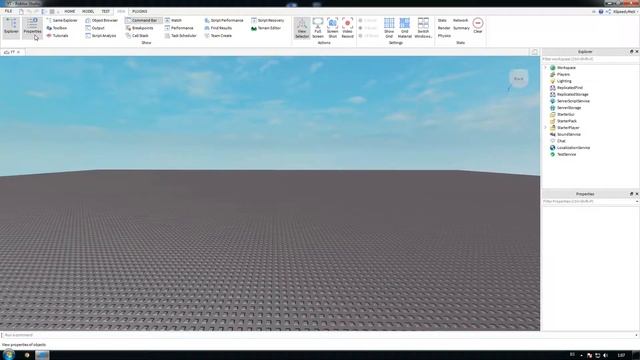Open Script Analysis panel
The height and width of the screenshot is (360, 640).
(101, 36)
